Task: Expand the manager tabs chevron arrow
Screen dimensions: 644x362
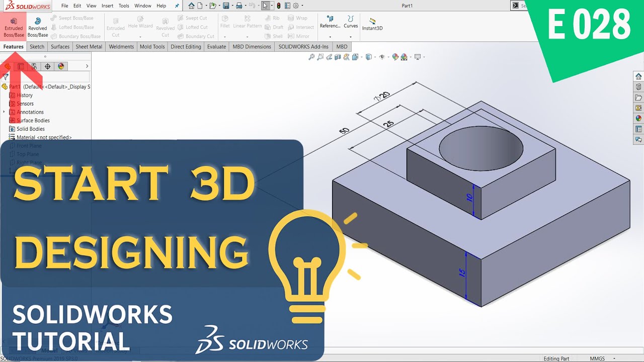Action: click(x=87, y=66)
